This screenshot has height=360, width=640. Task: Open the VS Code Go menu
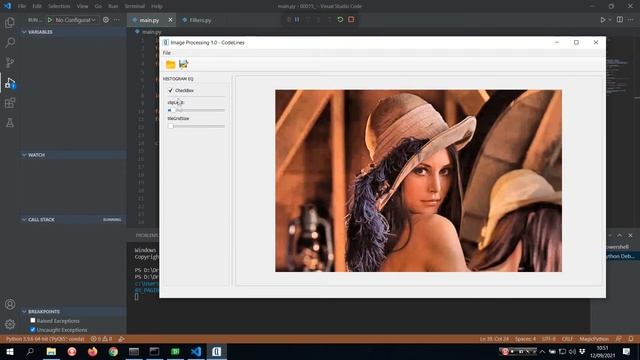(x=98, y=6)
